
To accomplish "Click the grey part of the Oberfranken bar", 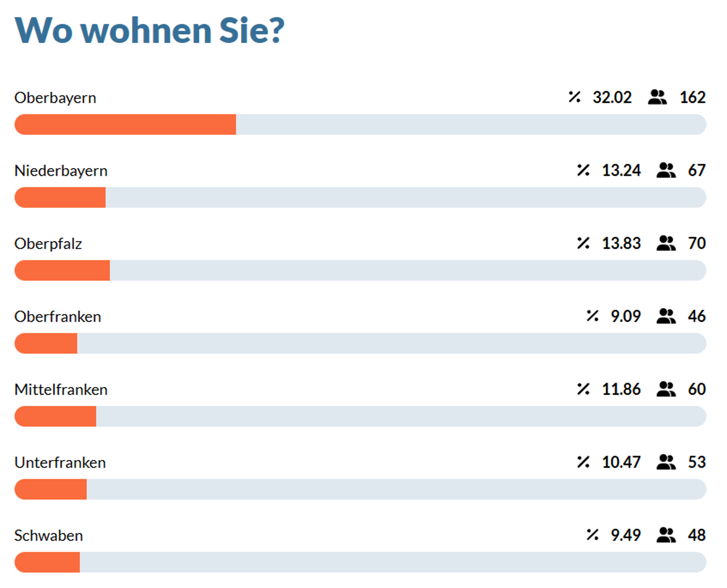I will point(392,344).
